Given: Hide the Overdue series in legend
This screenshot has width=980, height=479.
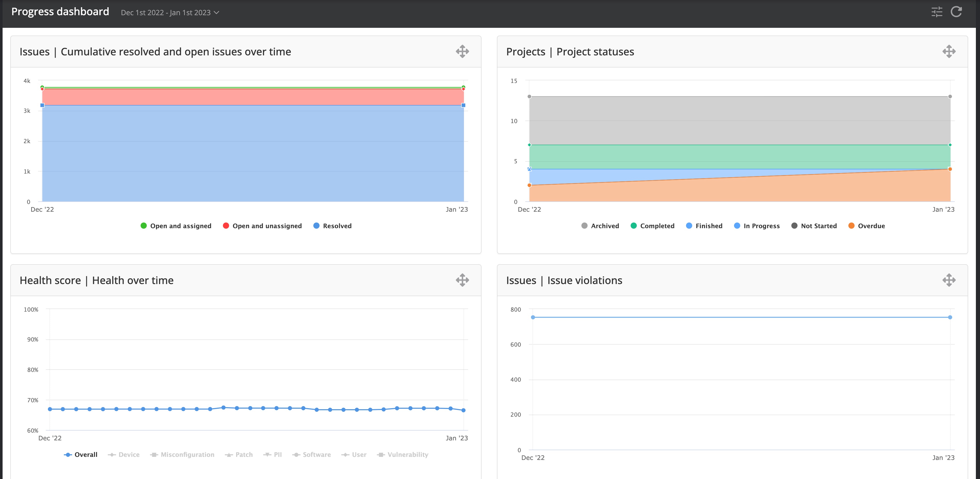Looking at the screenshot, I should tap(871, 226).
